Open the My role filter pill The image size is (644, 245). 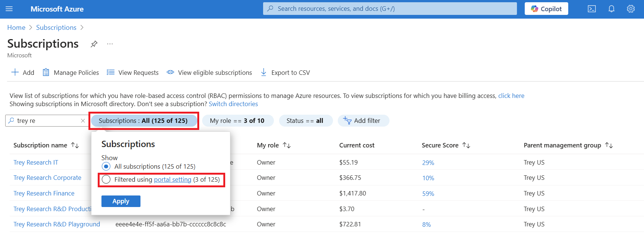(237, 121)
